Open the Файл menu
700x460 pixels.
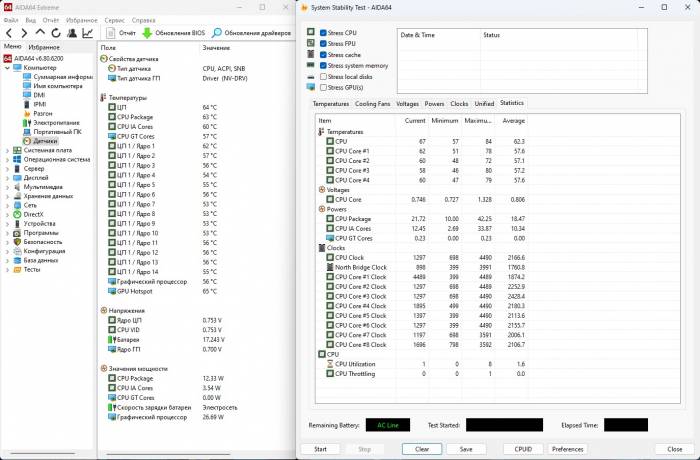click(x=11, y=20)
